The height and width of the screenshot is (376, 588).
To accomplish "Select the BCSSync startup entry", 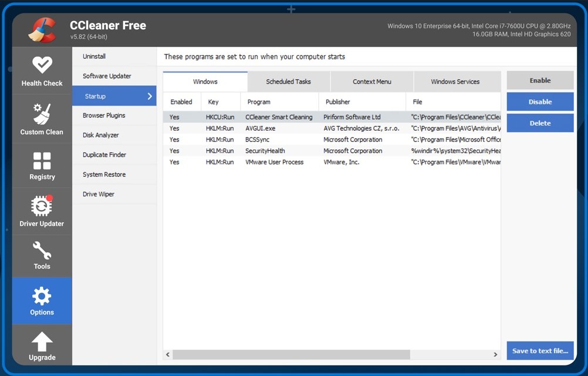I will [332, 140].
